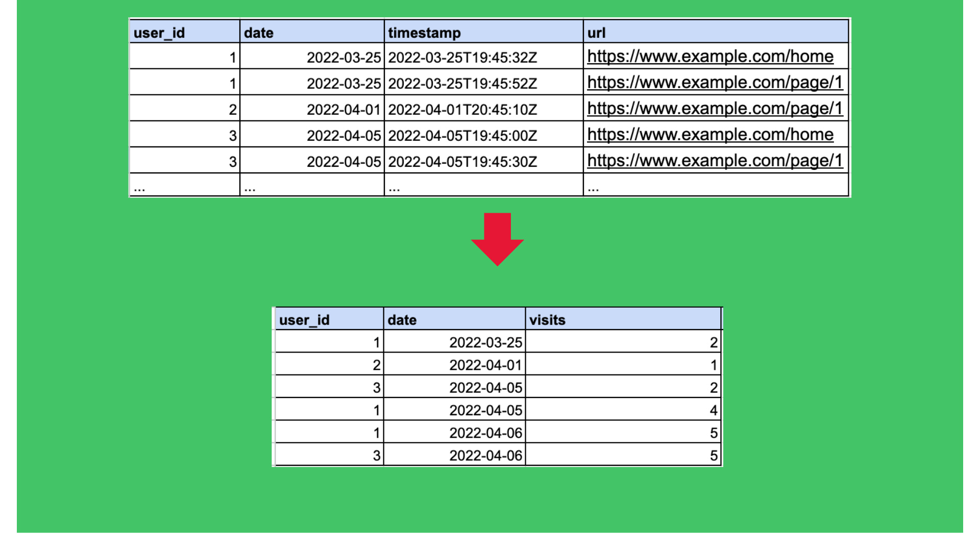
Task: Click the top table date header
Action: coord(259,33)
